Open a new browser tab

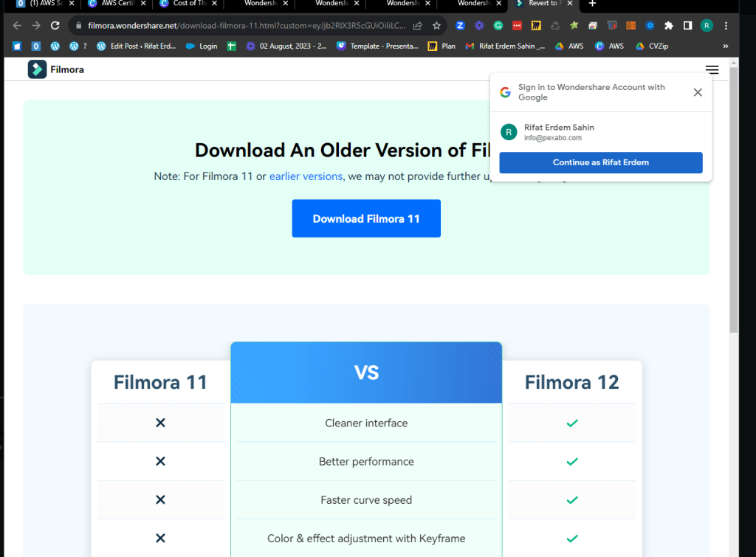pos(592,4)
